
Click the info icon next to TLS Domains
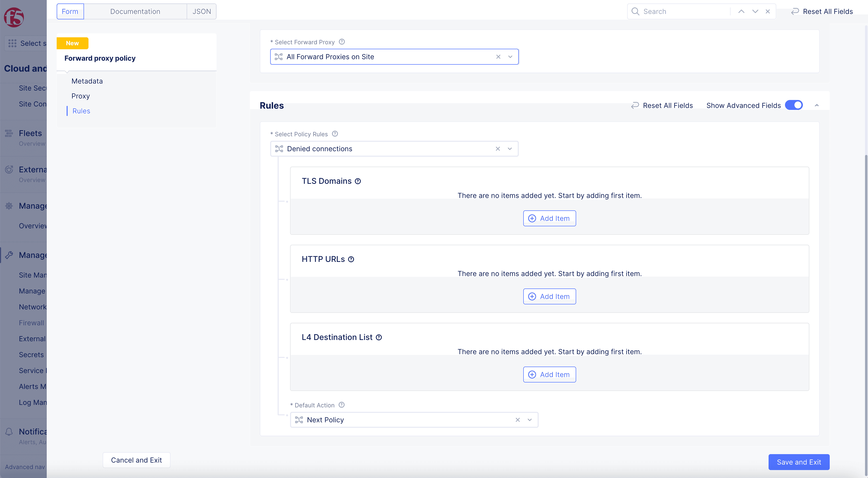[x=358, y=181]
